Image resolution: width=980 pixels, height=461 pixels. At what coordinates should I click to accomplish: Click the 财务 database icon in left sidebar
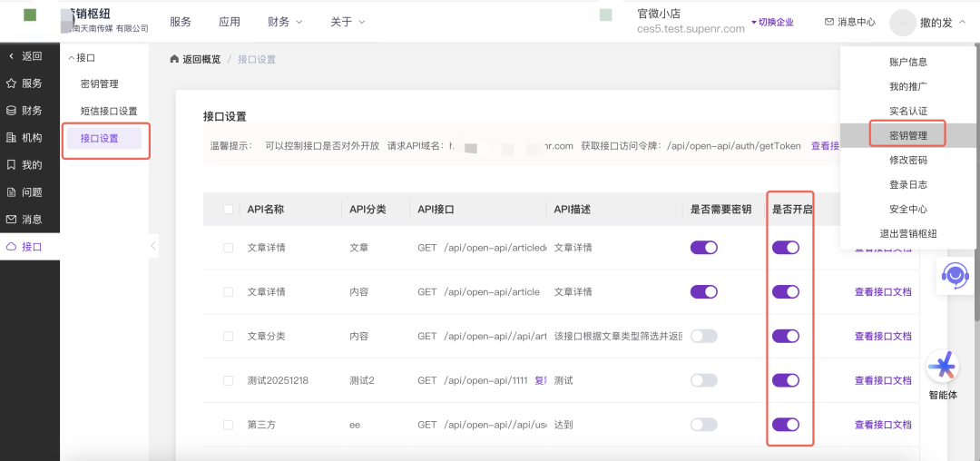coord(12,111)
